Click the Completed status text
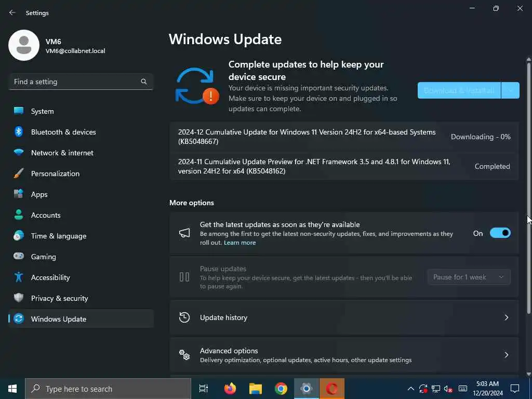 tap(492, 166)
